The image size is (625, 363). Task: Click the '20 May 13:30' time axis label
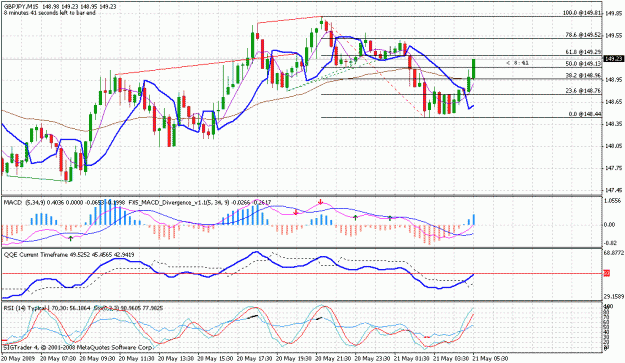[176, 359]
